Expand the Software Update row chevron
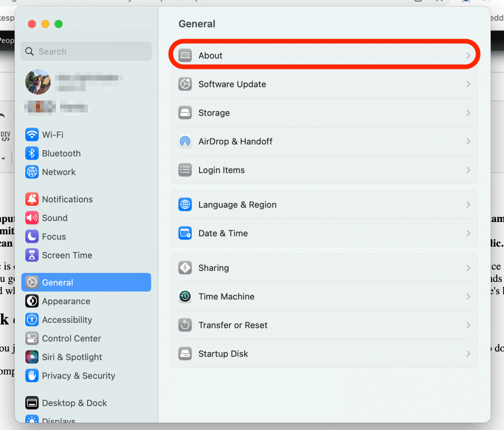Viewport: 504px width, 430px height. pos(468,84)
